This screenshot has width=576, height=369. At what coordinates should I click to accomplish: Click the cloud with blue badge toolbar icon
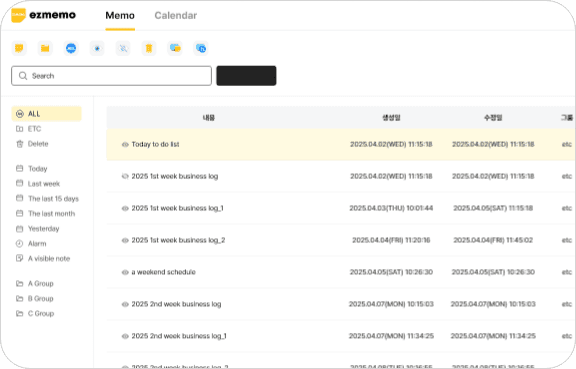click(201, 48)
